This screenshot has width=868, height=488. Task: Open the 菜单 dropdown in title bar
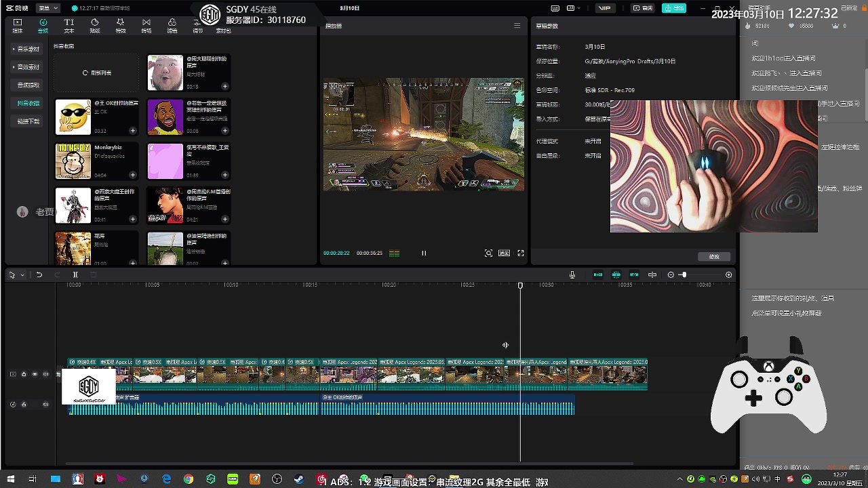(47, 8)
